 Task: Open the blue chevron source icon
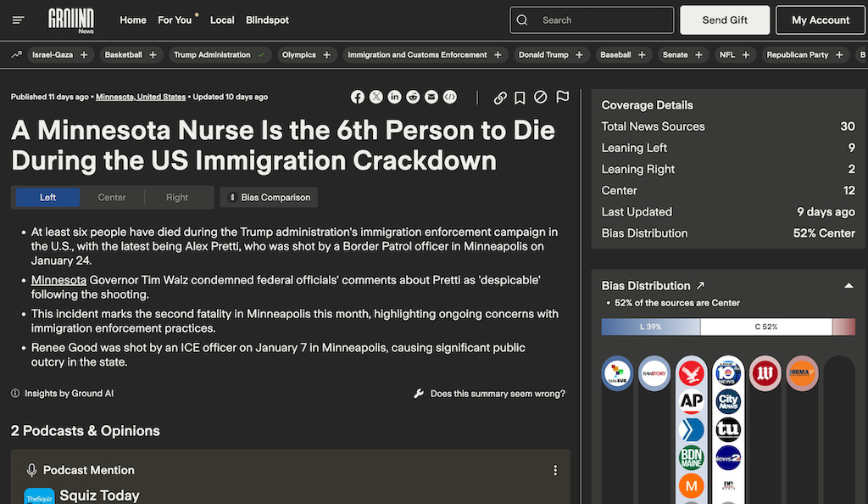[x=692, y=429]
